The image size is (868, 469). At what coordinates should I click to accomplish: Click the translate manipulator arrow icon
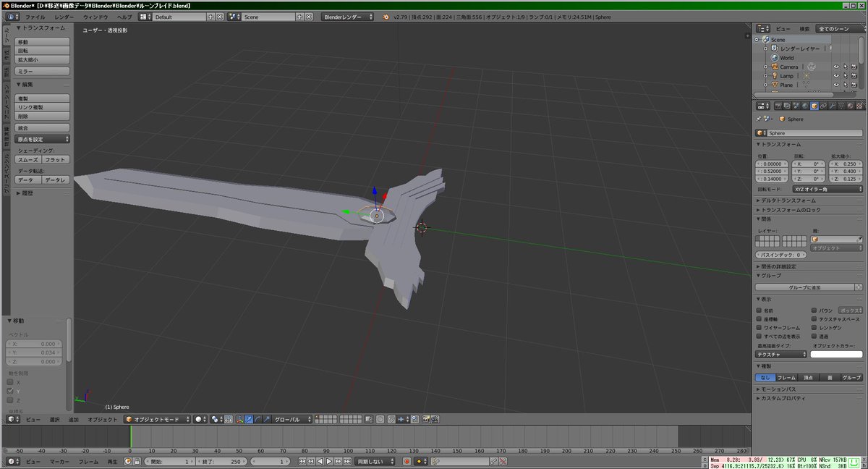coord(248,419)
